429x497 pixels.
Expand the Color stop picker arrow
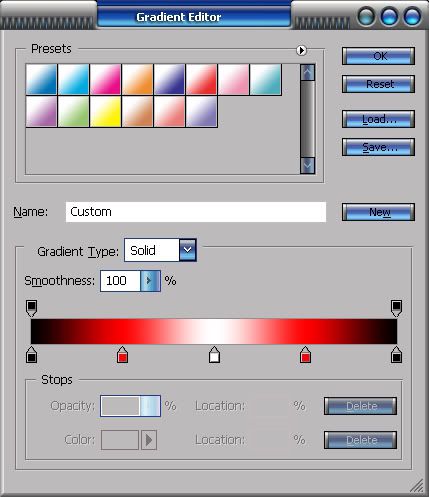(x=149, y=440)
